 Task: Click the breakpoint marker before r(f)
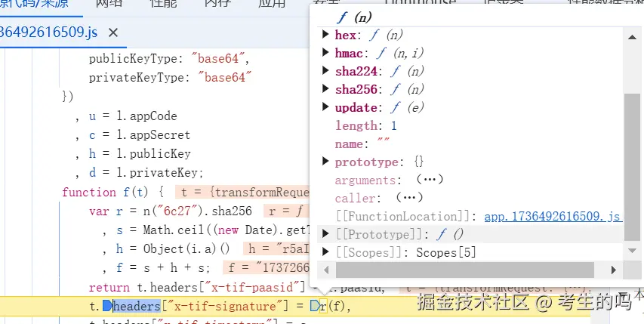[x=315, y=306]
